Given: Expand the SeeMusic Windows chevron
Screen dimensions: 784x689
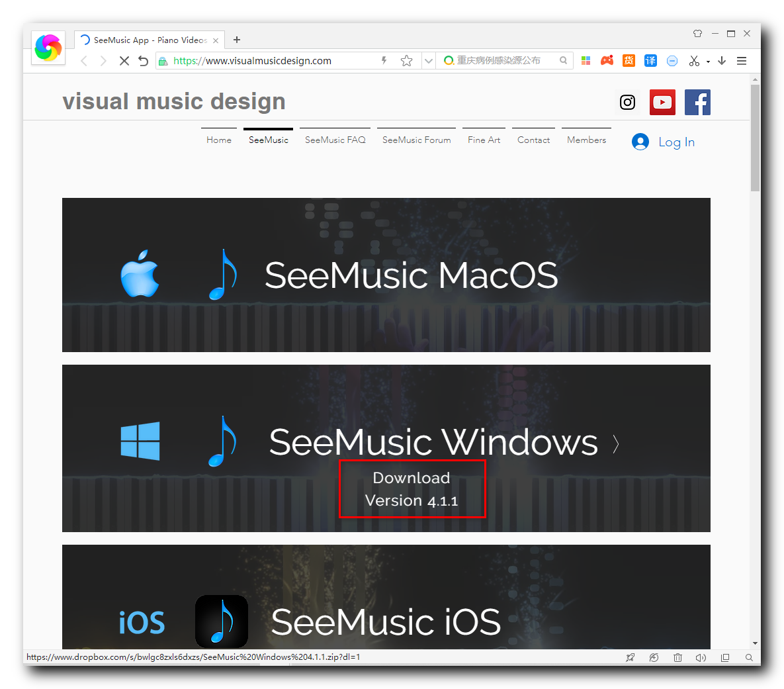Looking at the screenshot, I should [x=615, y=444].
